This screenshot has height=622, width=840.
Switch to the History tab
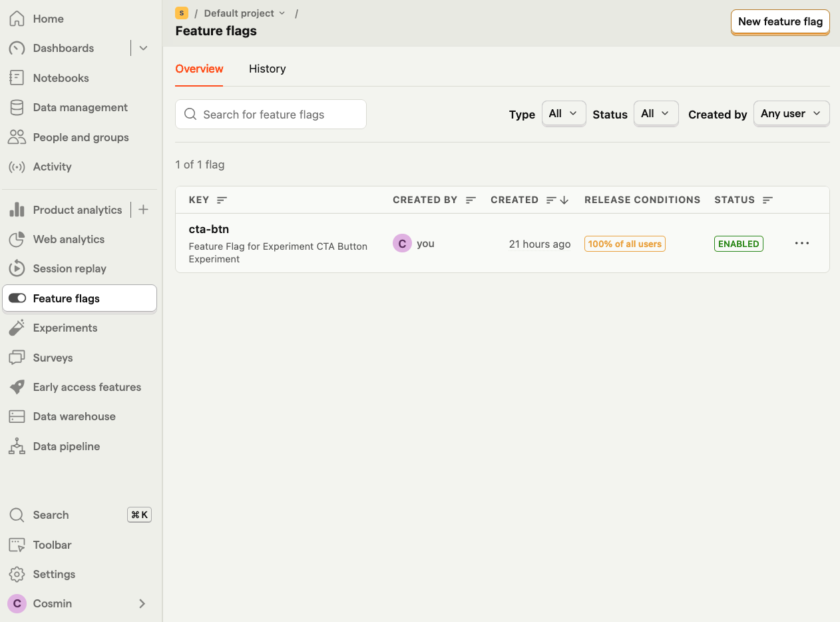pyautogui.click(x=267, y=69)
